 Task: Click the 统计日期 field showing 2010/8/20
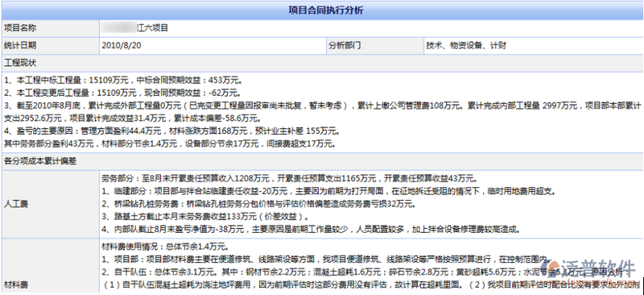click(213, 45)
